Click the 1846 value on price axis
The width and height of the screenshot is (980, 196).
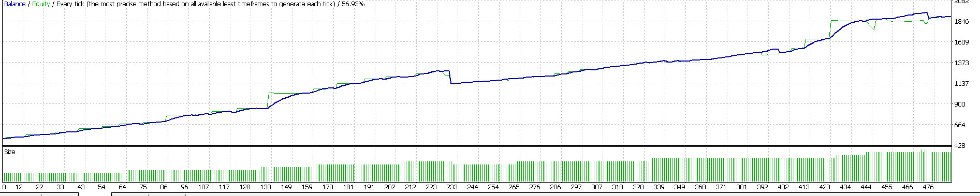[961, 22]
